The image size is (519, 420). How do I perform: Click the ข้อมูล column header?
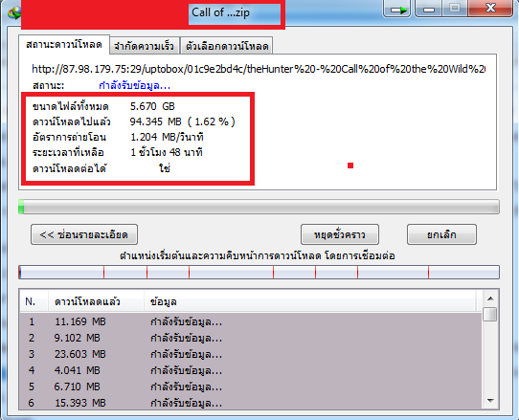tap(310, 301)
